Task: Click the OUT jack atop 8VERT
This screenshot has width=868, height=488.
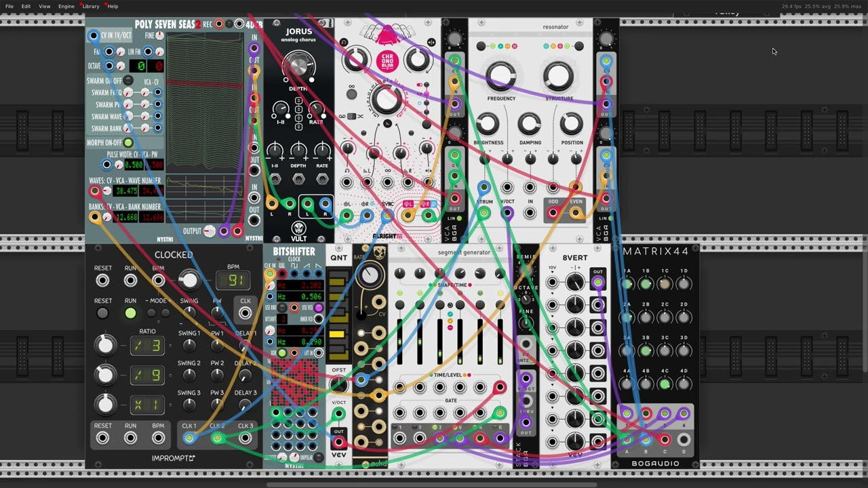Action: pyautogui.click(x=597, y=283)
